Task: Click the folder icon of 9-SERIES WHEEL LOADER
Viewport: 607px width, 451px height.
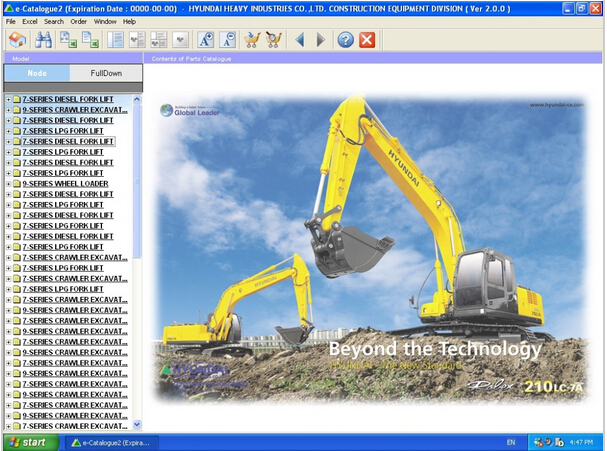Action: (17, 183)
